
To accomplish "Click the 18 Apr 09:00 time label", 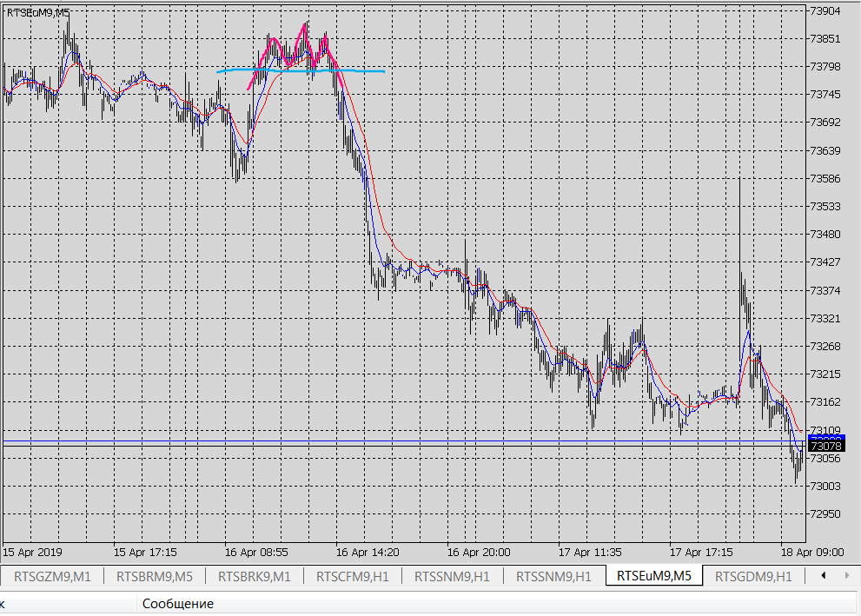I will click(812, 553).
